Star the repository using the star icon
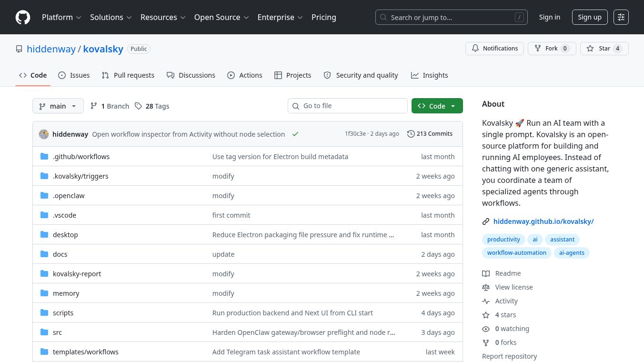Image resolution: width=644 pixels, height=362 pixels. [590, 48]
